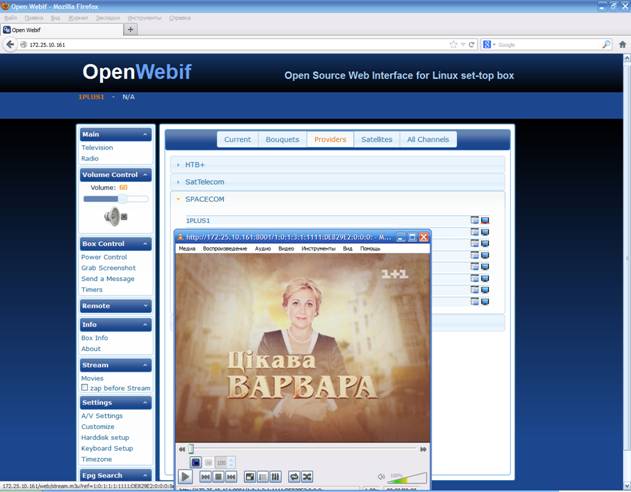Toggle VLC loop/repeat icon
Screen dimensions: 631x492
coord(294,477)
